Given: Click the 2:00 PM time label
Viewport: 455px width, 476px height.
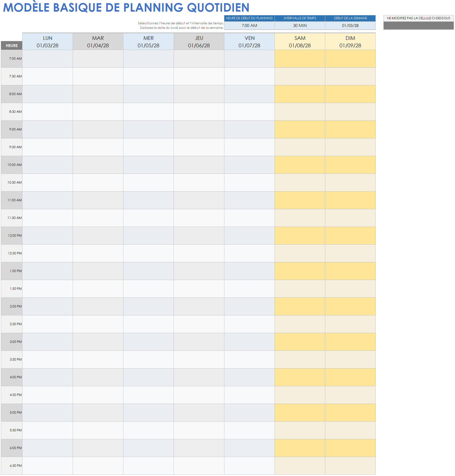Looking at the screenshot, I should pos(12,306).
